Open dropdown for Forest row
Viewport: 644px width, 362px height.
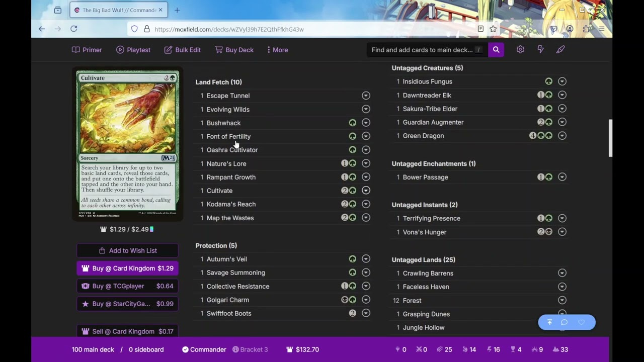(562, 300)
